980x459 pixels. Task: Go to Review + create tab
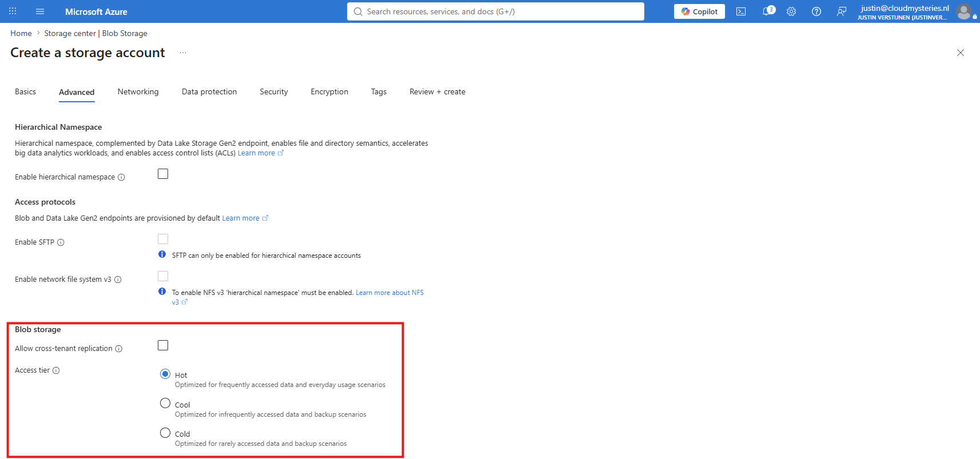(x=437, y=91)
